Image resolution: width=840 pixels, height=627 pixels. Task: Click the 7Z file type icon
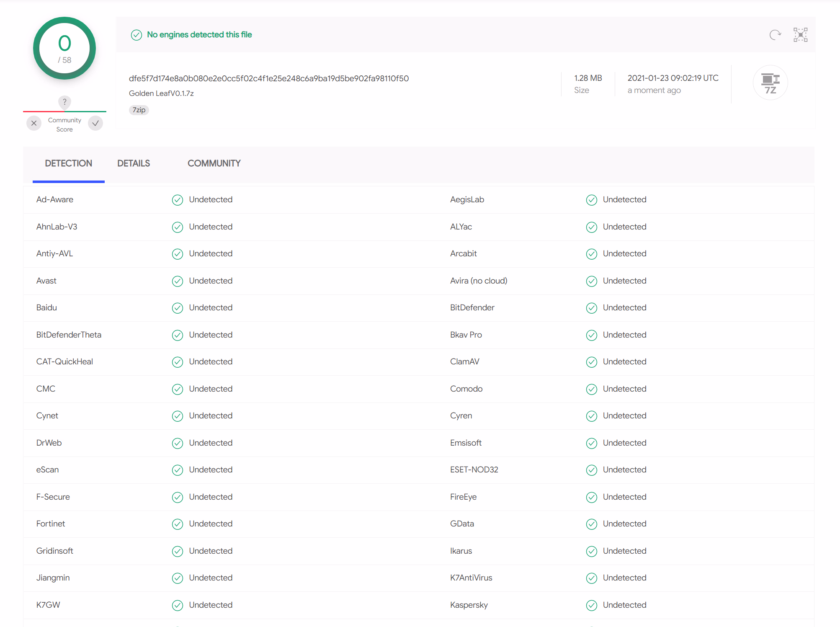click(770, 83)
